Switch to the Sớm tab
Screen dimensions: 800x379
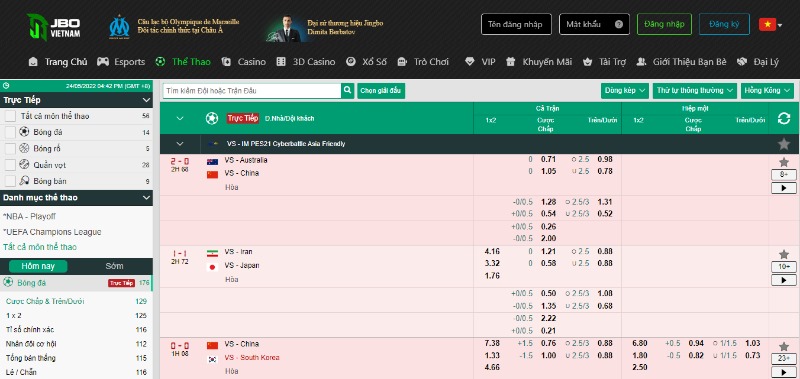coord(114,266)
